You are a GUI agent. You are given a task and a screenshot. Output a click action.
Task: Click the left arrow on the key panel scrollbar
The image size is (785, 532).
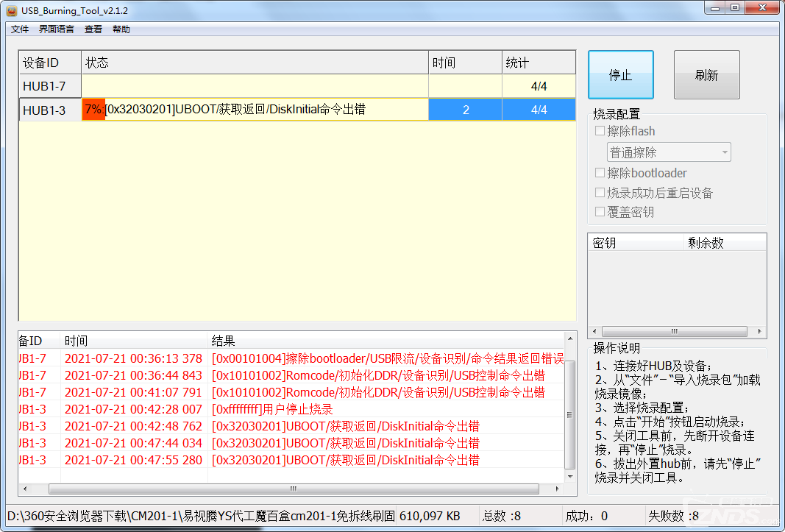[x=594, y=331]
